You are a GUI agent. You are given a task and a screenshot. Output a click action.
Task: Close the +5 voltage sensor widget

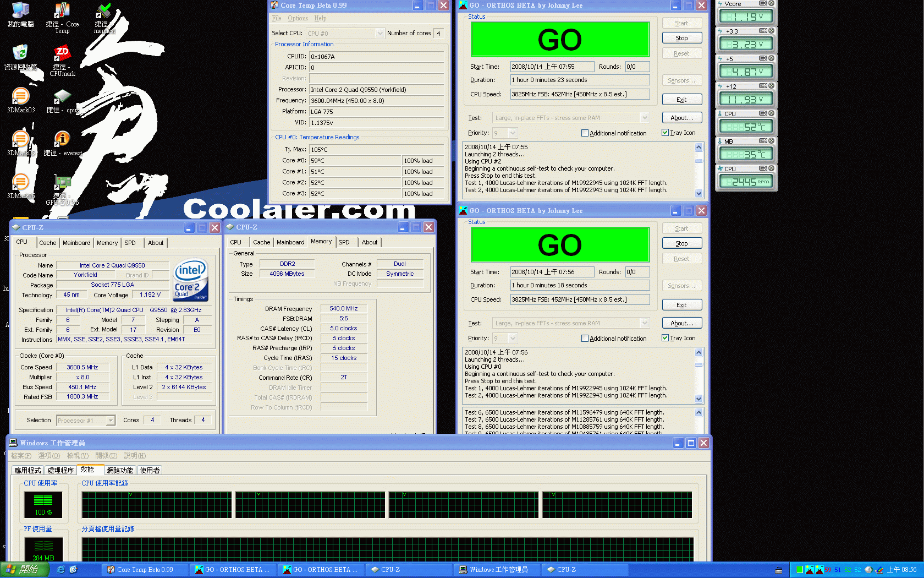[x=772, y=58]
